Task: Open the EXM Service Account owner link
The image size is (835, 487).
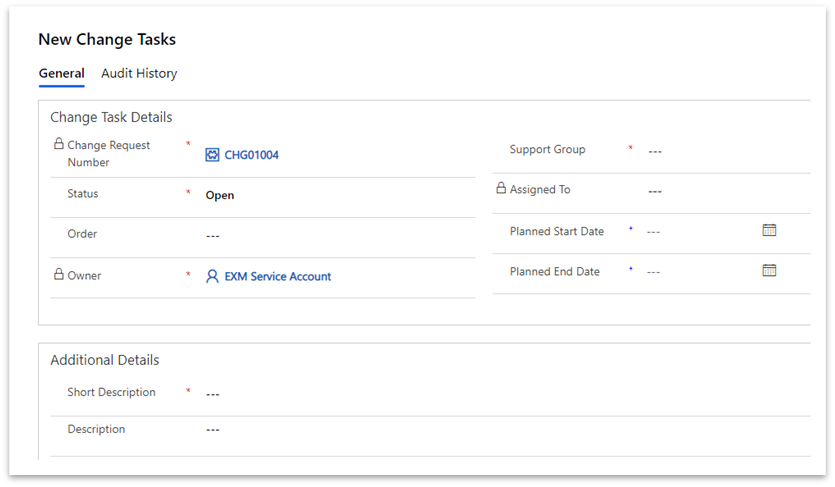Action: click(277, 276)
